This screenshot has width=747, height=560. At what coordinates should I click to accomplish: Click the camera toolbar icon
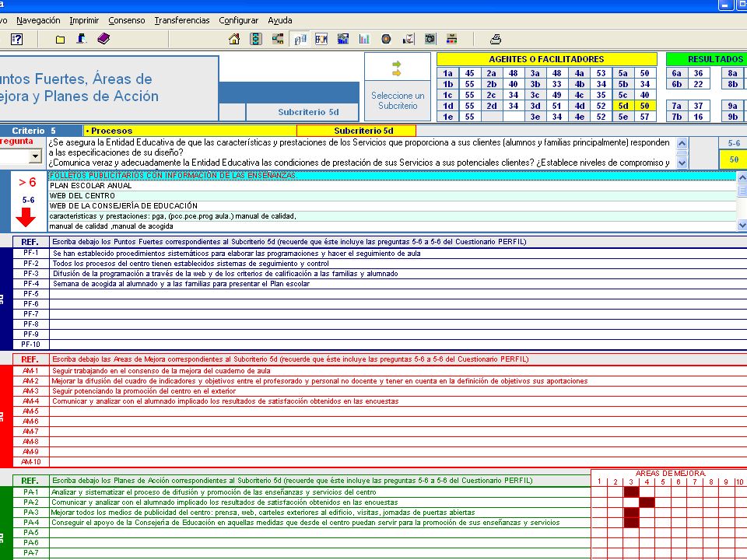(x=430, y=39)
